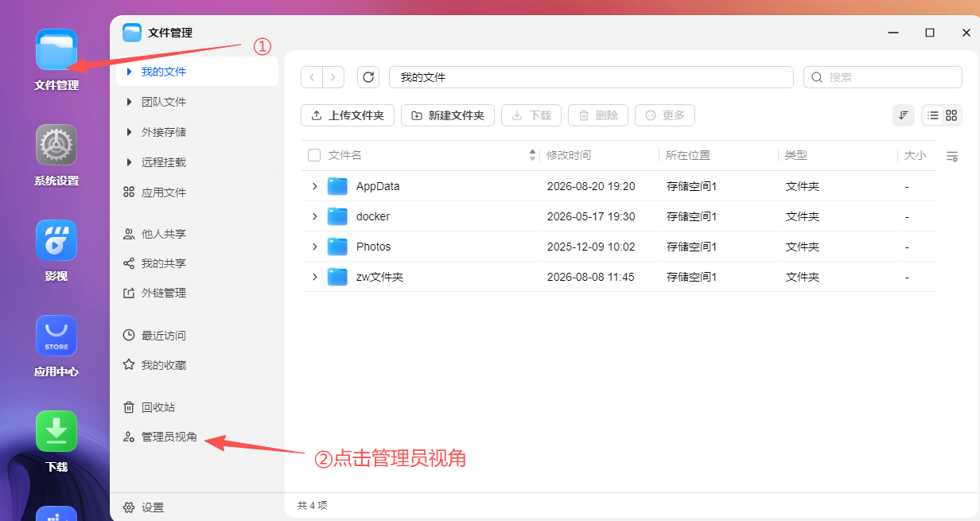Click the back navigation arrow
The image size is (980, 521).
(x=312, y=77)
